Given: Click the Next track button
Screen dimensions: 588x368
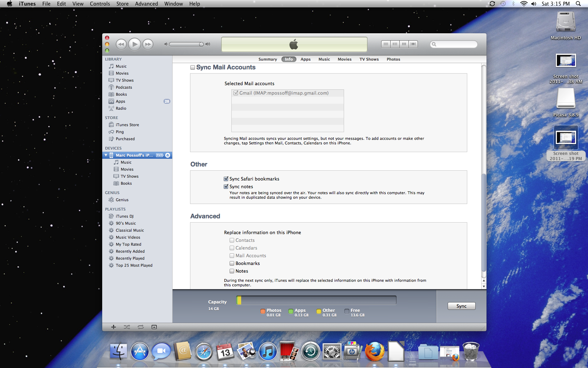Looking at the screenshot, I should pyautogui.click(x=148, y=44).
